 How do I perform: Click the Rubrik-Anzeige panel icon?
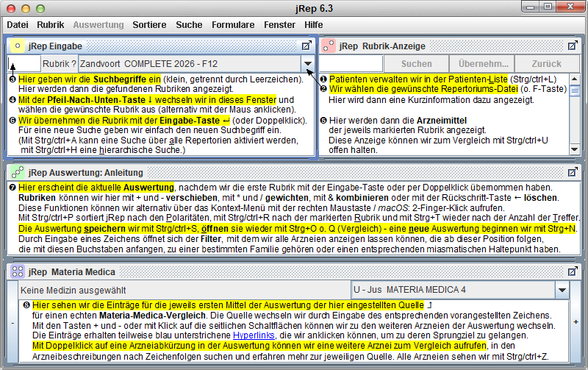coord(329,46)
